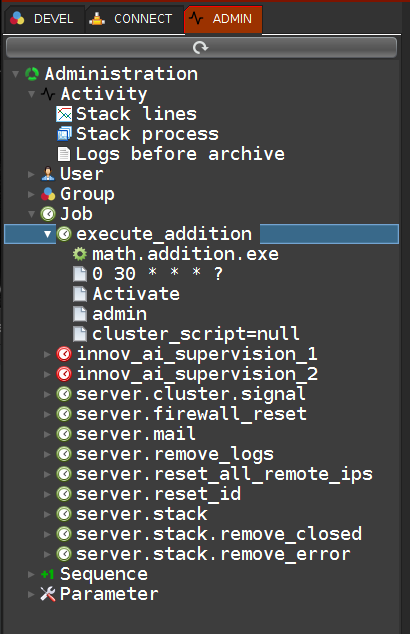
Task: Click the red clock icon of innov_ai_supervision_1
Action: pos(64,354)
